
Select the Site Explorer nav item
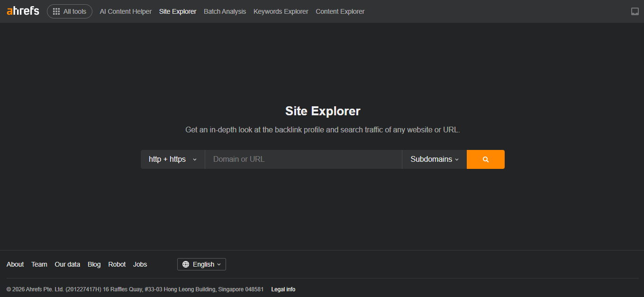(x=178, y=11)
